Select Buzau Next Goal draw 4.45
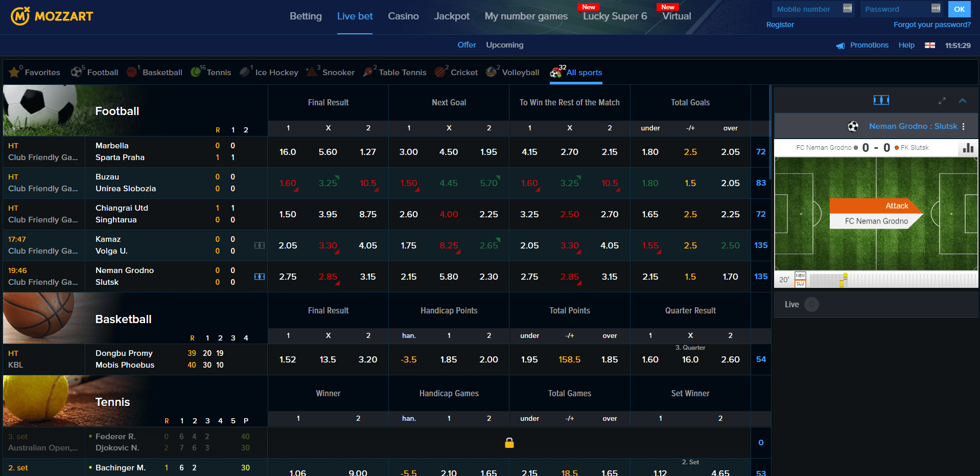The width and height of the screenshot is (980, 476). (x=449, y=183)
